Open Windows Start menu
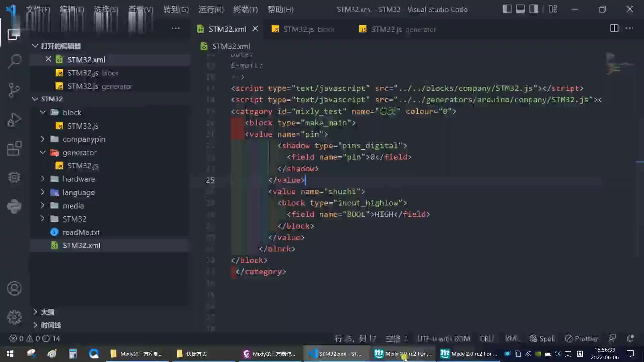This screenshot has width=644, height=362. point(10,354)
